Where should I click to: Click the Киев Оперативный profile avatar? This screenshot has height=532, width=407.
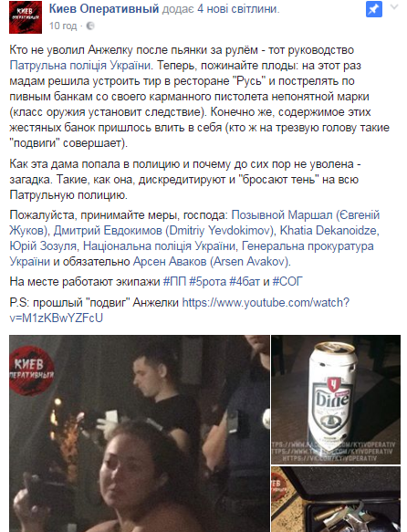26,17
